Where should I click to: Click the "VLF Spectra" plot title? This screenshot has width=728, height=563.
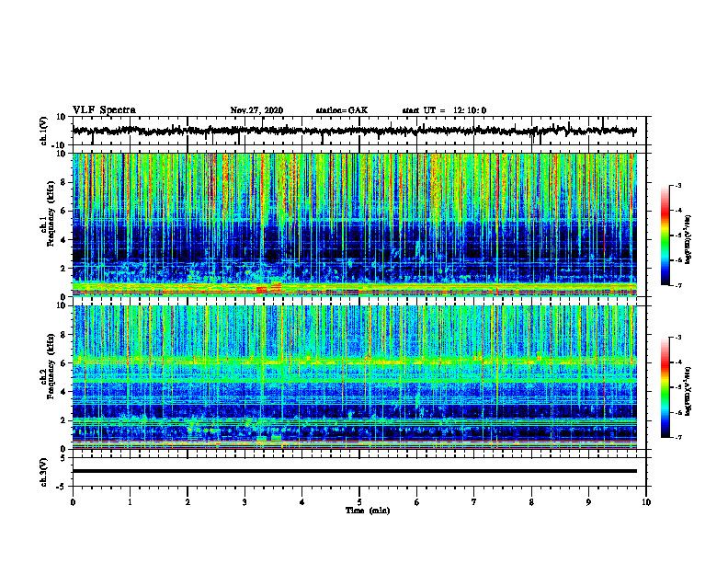pyautogui.click(x=104, y=110)
